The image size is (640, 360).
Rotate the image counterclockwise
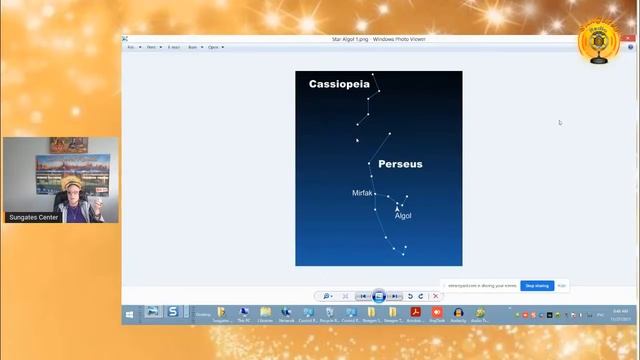click(x=410, y=296)
